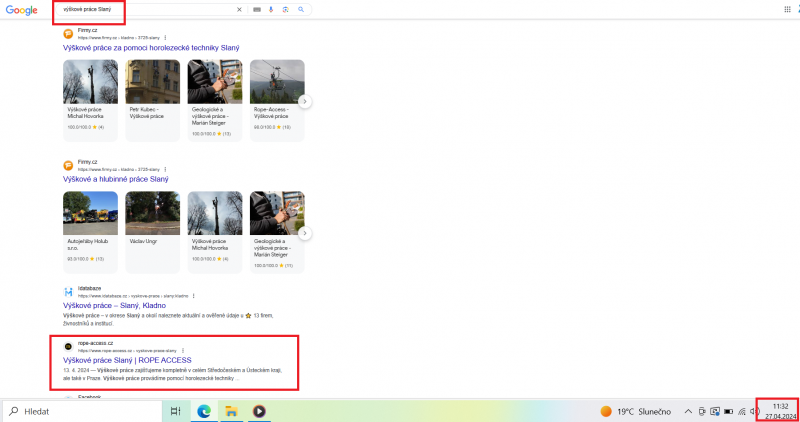Open the '19°C Slunečno' weather widget

(636, 411)
